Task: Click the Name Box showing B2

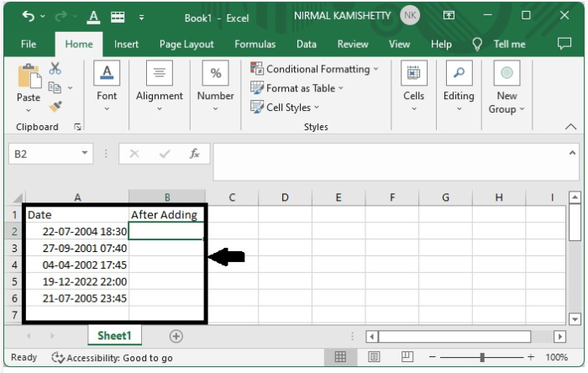Action: point(45,154)
